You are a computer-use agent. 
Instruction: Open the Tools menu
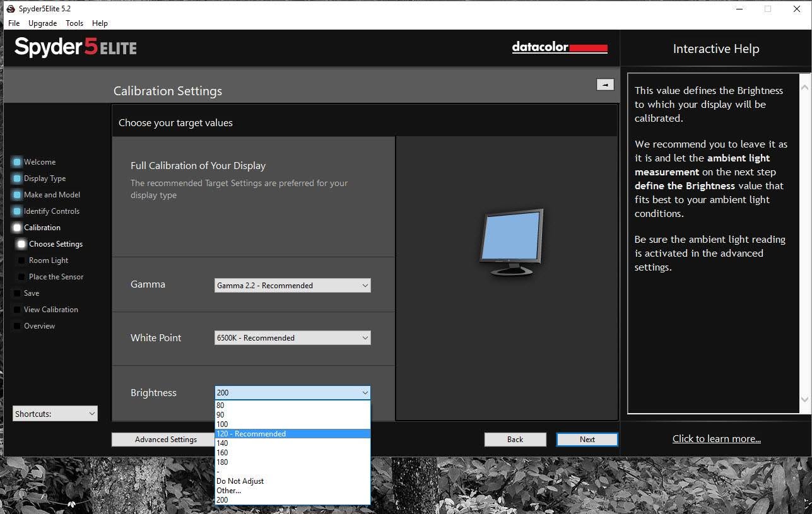[74, 23]
